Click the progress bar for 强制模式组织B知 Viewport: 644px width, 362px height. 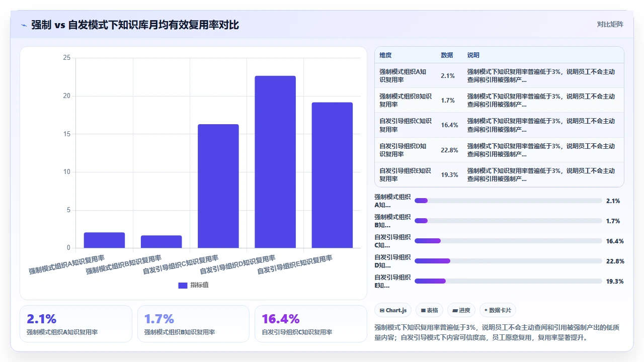pos(508,221)
